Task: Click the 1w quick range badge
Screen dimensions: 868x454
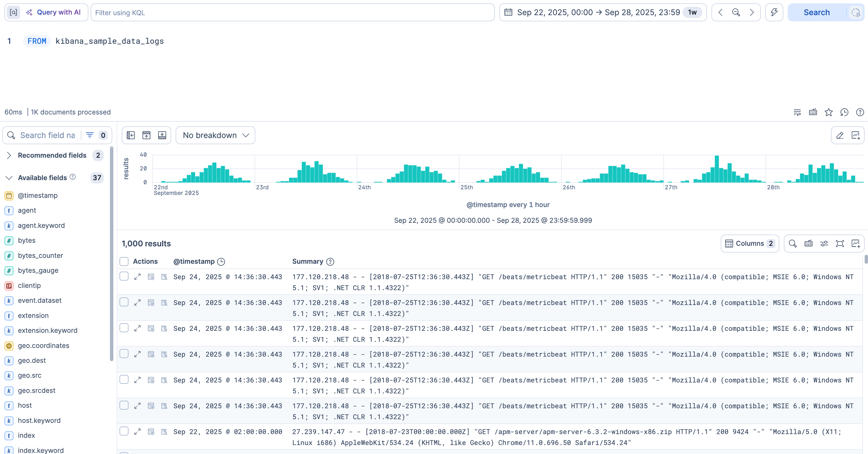Action: tap(692, 12)
